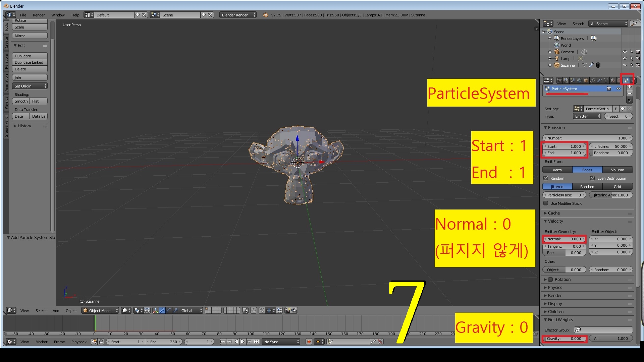Select the Grid distribution button
Screen dimensions: 644x362
click(x=618, y=186)
